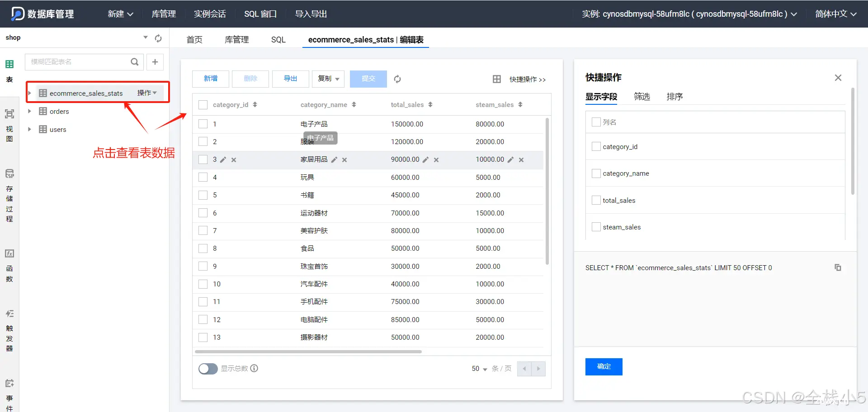Click the search magnifier in table filter
This screenshot has width=868, height=412.
tap(135, 62)
